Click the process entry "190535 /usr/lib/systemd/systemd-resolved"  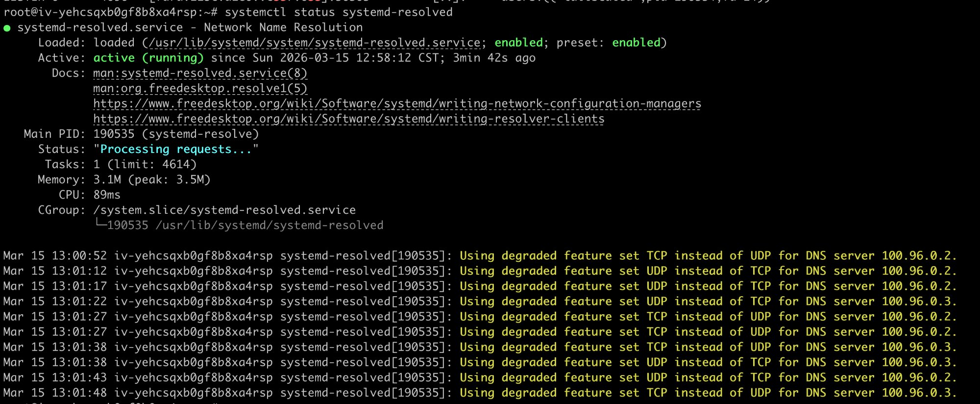coord(245,225)
